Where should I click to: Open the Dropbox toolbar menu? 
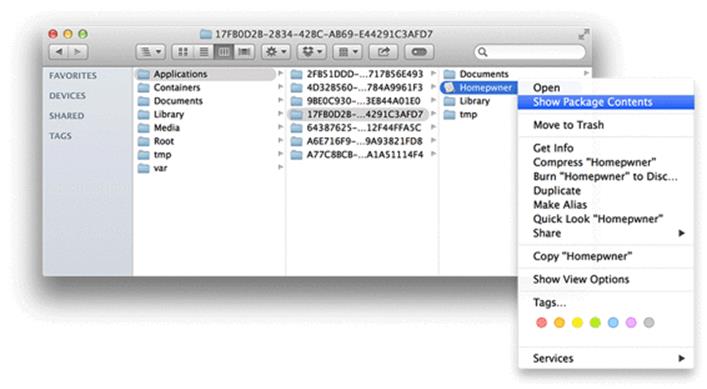click(312, 52)
